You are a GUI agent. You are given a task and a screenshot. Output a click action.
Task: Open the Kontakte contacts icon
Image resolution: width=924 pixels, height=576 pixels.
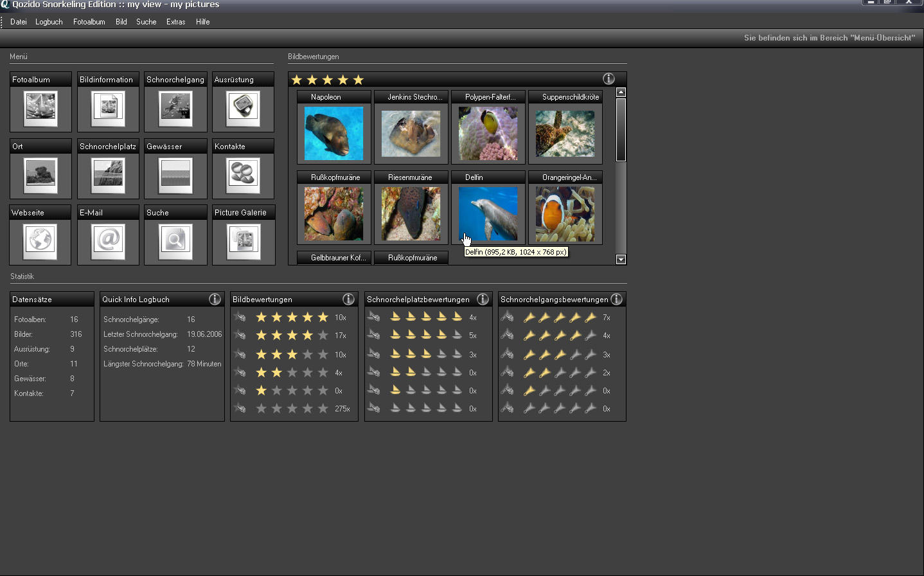click(x=243, y=175)
